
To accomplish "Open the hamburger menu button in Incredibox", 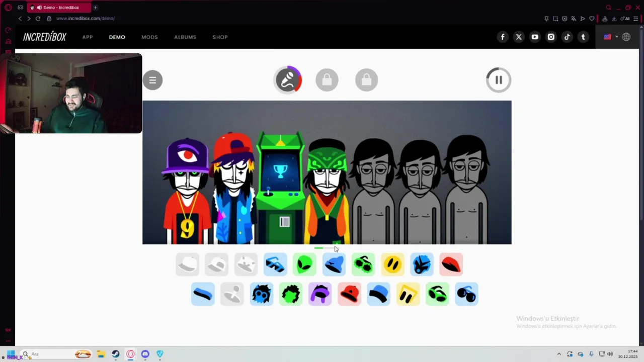I will (152, 80).
